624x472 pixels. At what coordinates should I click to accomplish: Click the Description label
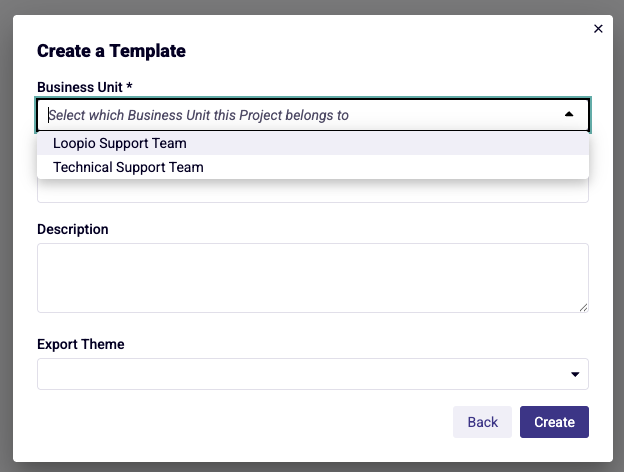(73, 229)
